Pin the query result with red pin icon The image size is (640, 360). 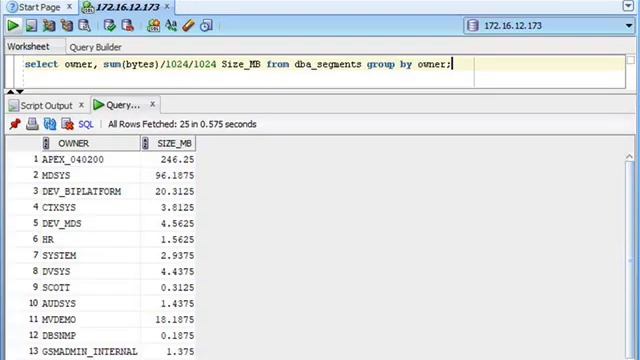tap(15, 124)
